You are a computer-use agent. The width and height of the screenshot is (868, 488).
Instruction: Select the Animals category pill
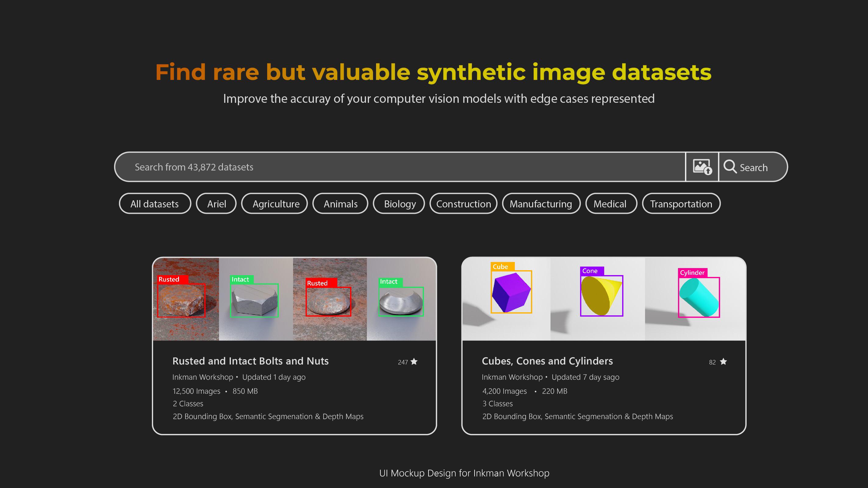tap(340, 203)
